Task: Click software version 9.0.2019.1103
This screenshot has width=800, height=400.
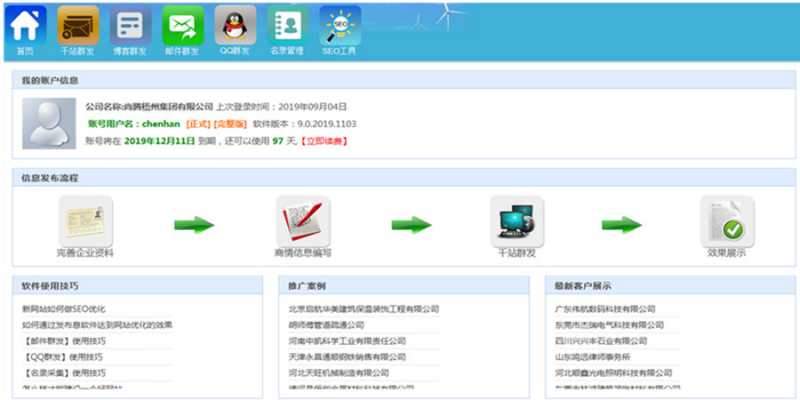Action: tap(325, 124)
